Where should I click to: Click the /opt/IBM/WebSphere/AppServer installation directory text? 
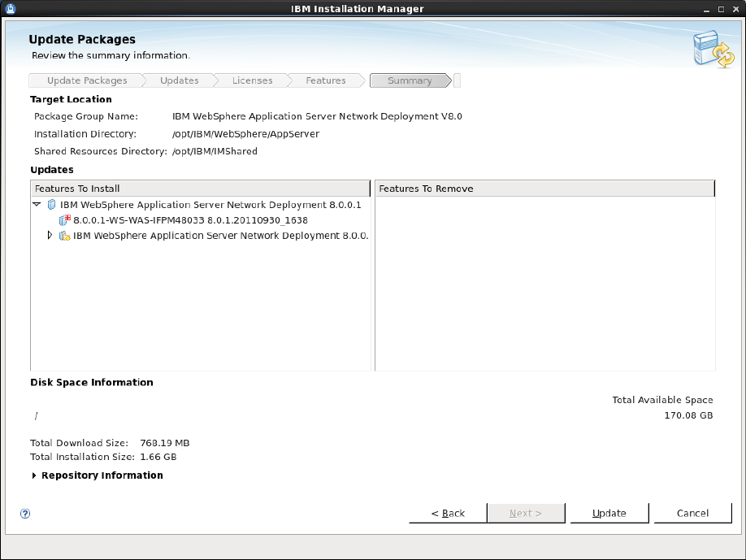point(245,133)
